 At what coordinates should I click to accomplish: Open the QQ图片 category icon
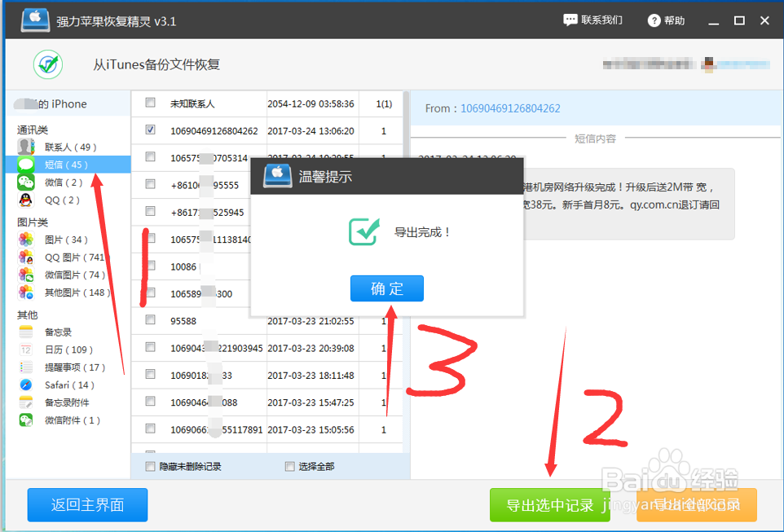(x=24, y=257)
